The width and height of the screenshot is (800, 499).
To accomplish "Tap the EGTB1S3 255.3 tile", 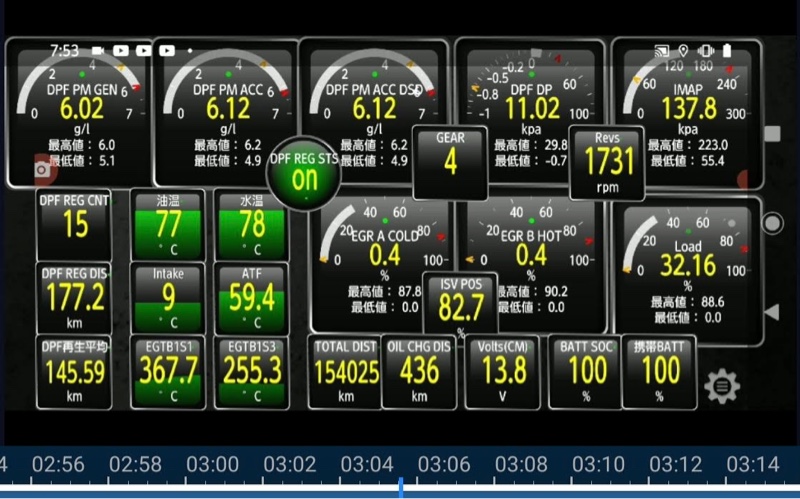I will pos(252,372).
